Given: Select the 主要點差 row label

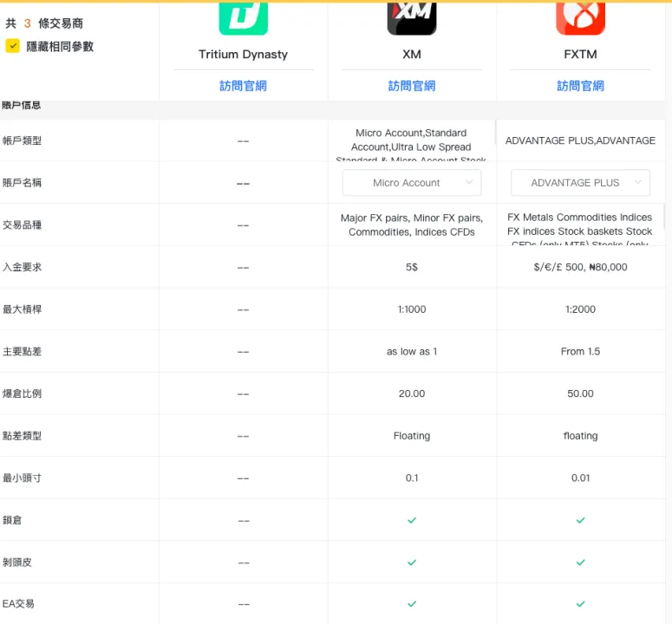Looking at the screenshot, I should tap(22, 352).
